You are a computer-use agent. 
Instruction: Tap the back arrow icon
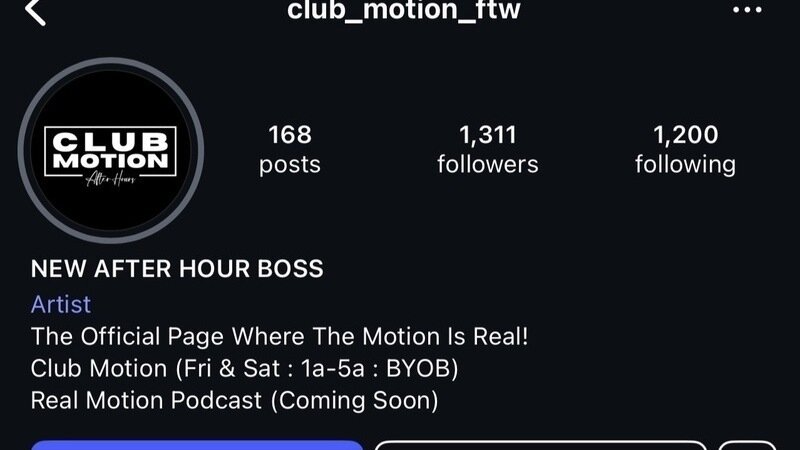(36, 11)
